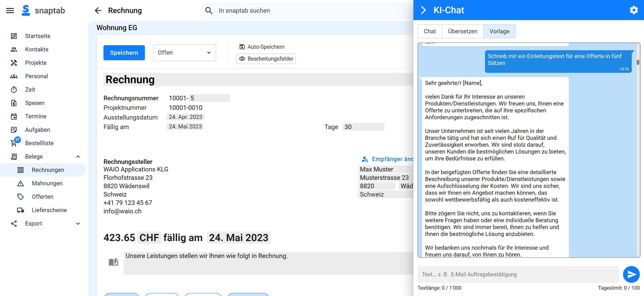
Task: Expand the KI-Chat panel arrow
Action: 424,10
